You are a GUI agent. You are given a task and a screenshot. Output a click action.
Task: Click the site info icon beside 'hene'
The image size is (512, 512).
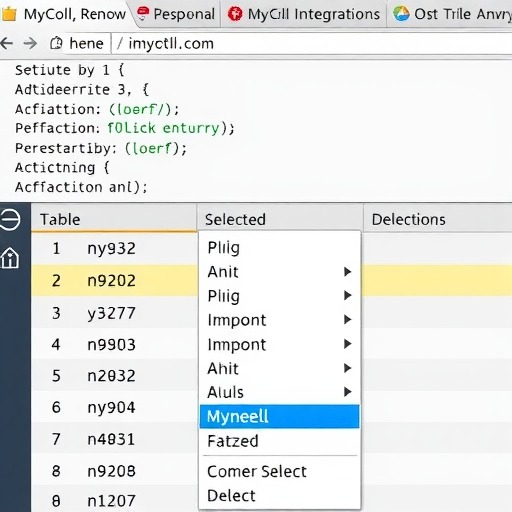tap(56, 43)
